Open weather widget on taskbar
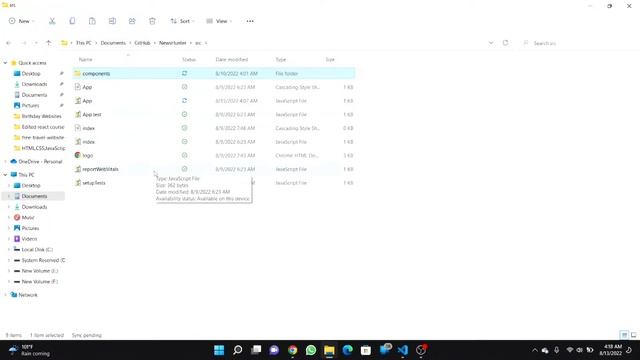Image resolution: width=640 pixels, height=360 pixels. (x=29, y=350)
